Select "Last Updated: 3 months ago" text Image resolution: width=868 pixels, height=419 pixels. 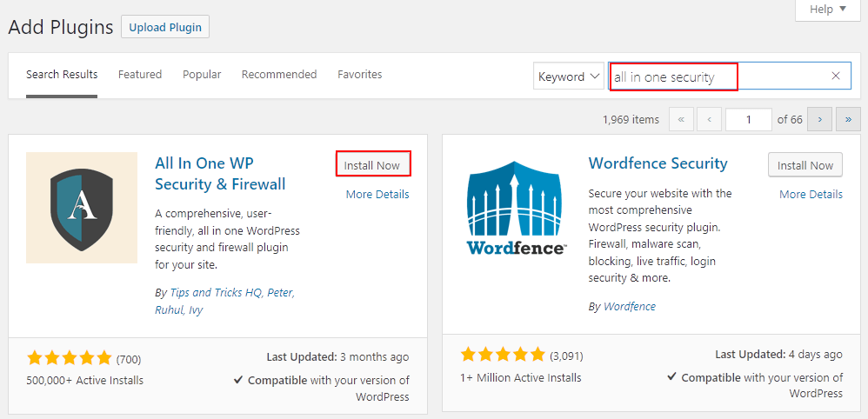tap(337, 357)
